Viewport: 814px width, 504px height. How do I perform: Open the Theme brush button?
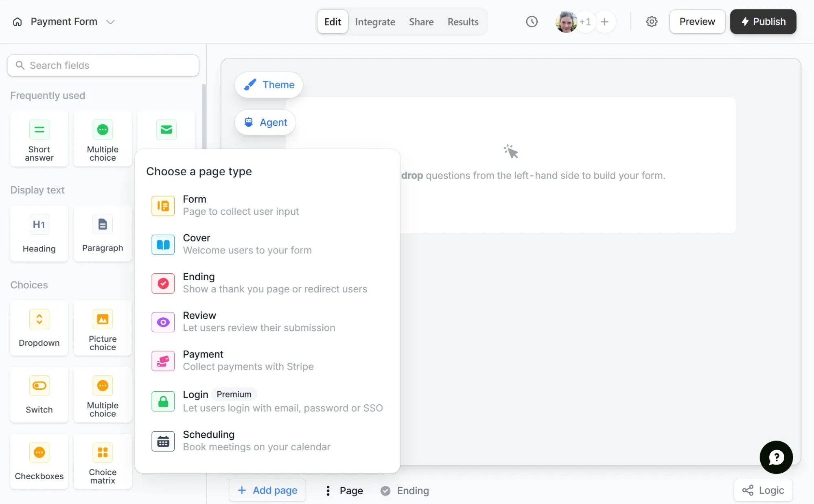pos(269,85)
